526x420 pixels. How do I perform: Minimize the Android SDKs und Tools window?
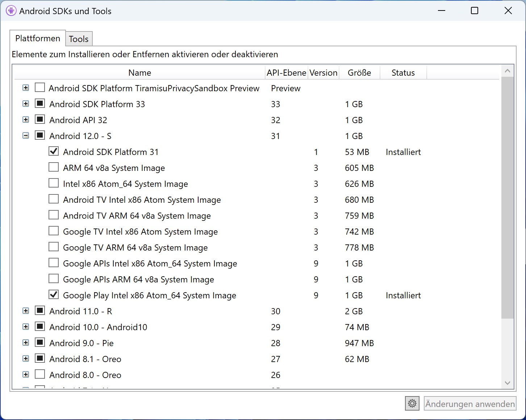pos(441,11)
